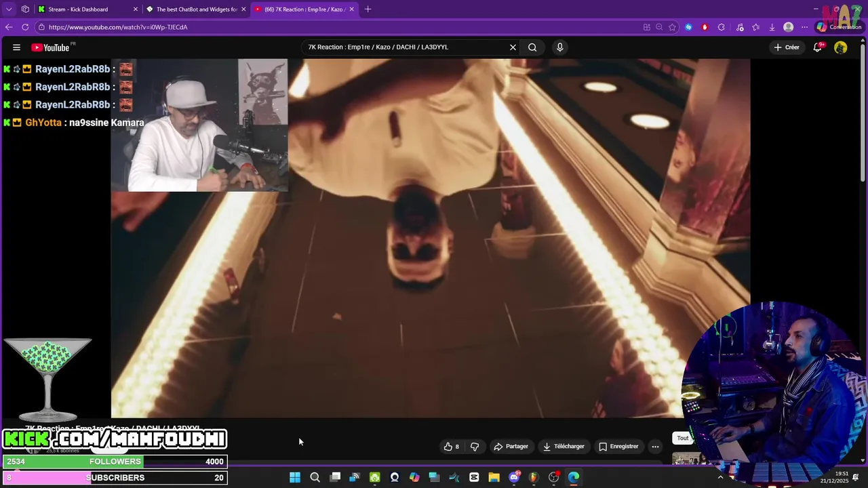Screen dimensions: 868x488
Task: Close the Kick Dashboard tab
Action: pos(136,9)
